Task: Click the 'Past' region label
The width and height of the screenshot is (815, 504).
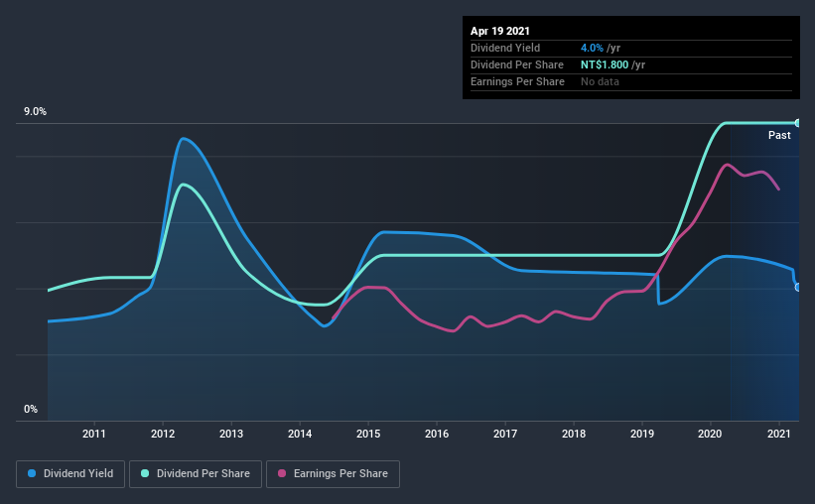Action: (x=779, y=135)
